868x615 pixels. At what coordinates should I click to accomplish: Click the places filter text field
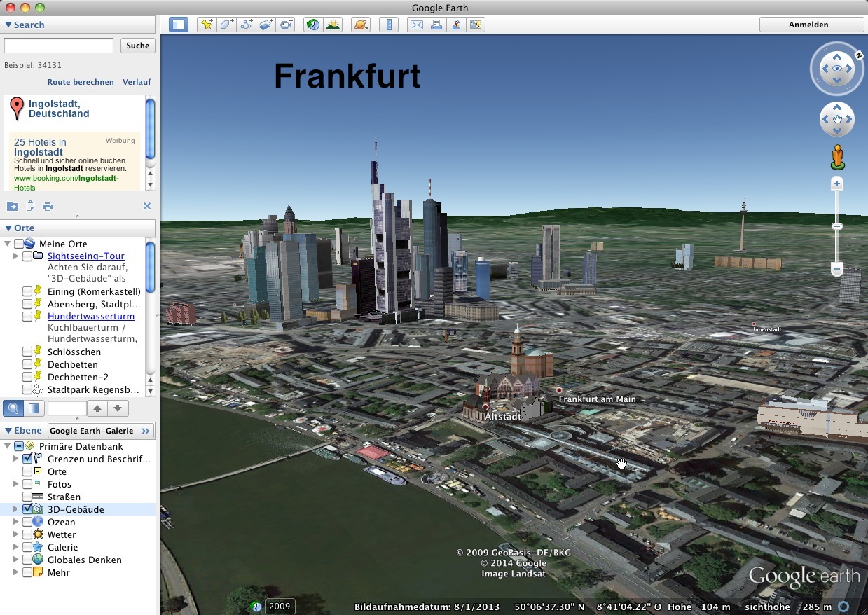67,408
